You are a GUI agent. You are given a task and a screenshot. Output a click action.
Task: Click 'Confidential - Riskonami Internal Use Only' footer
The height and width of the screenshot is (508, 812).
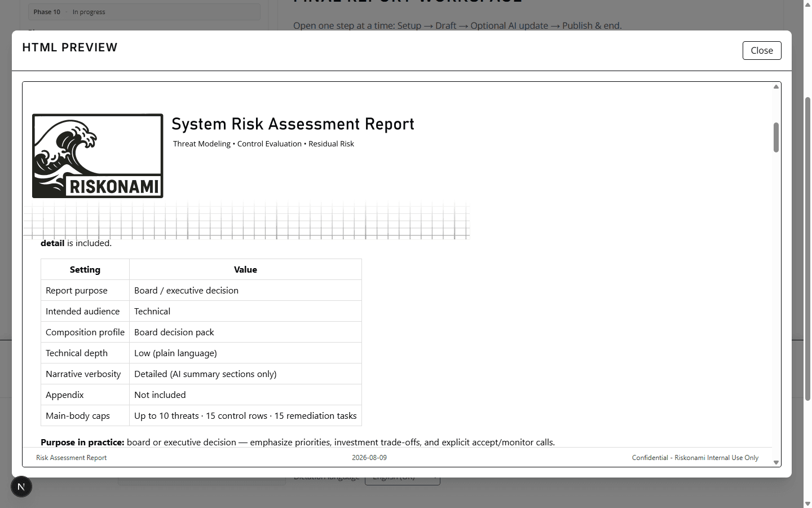[x=695, y=458]
